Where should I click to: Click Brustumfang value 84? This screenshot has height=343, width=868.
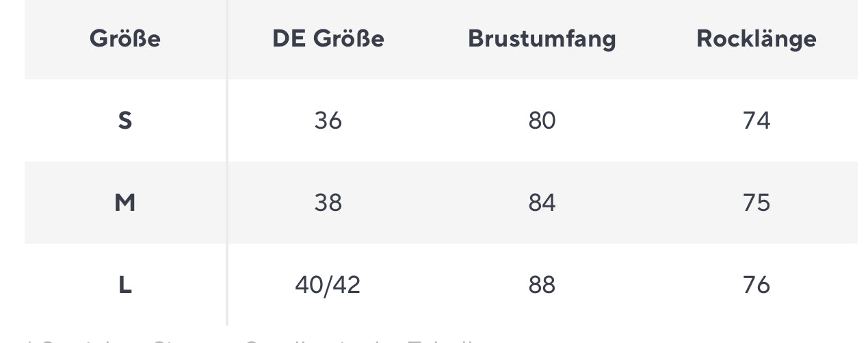[x=542, y=203]
